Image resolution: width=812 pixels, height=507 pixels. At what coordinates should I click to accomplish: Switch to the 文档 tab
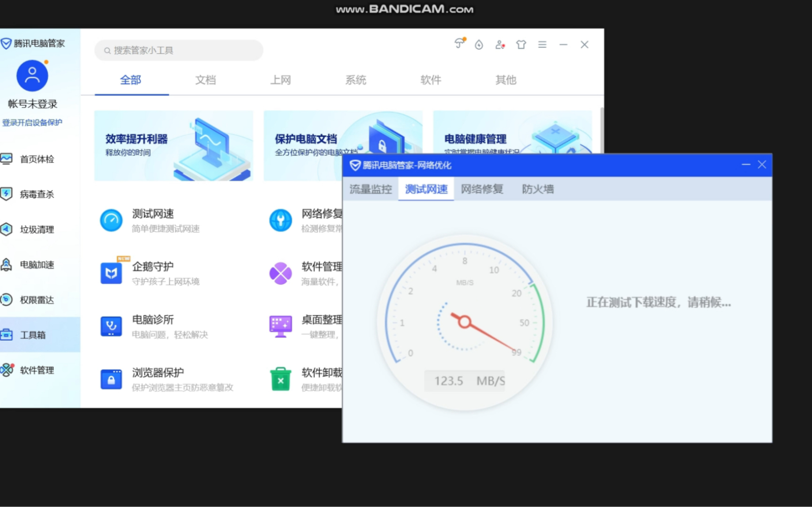[x=206, y=80]
